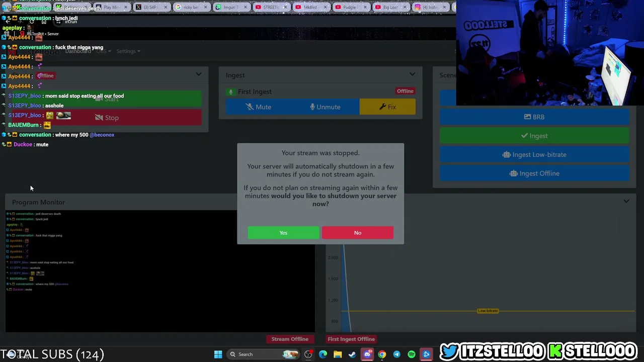
Task: Click the First Ingest Offline status badge
Action: 351,339
